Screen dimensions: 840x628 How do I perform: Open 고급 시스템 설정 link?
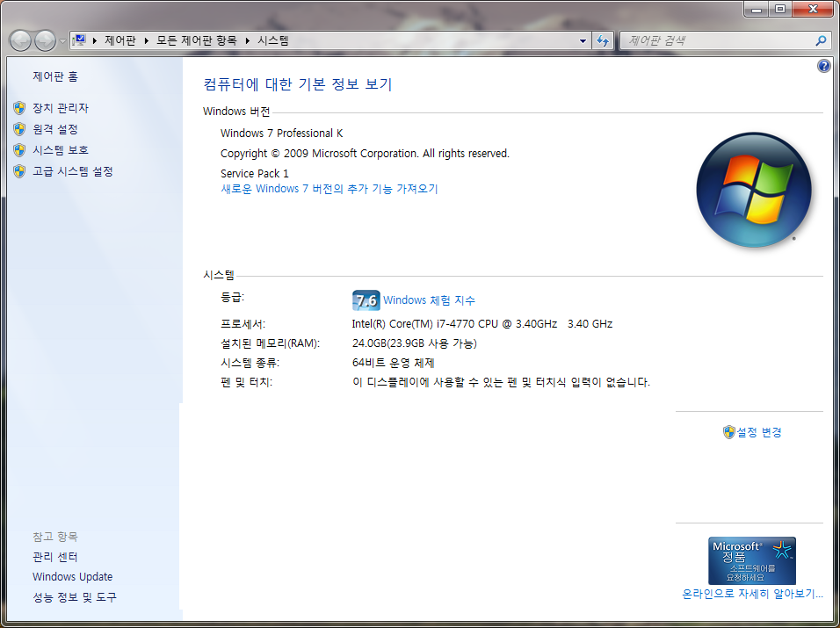pos(73,171)
